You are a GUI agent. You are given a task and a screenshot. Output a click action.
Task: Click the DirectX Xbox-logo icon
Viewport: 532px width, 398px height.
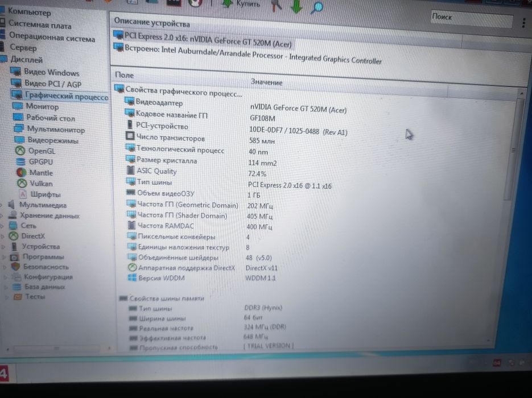pyautogui.click(x=14, y=236)
